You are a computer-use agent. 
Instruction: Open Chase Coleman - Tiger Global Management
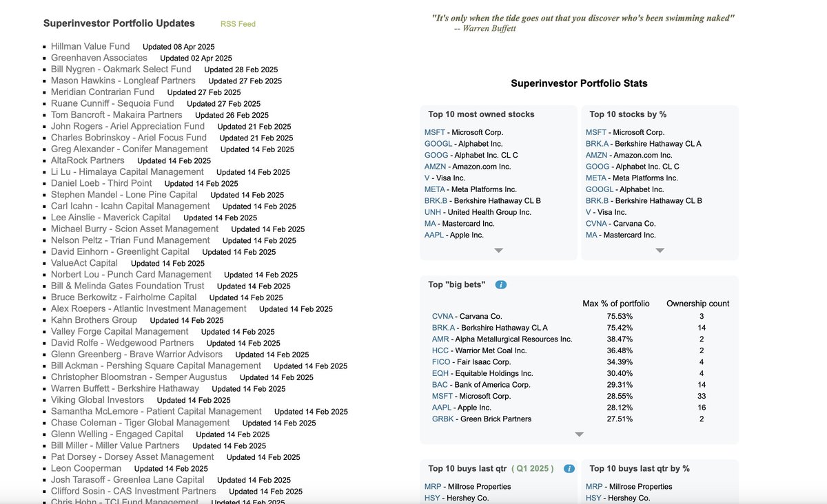(x=141, y=422)
